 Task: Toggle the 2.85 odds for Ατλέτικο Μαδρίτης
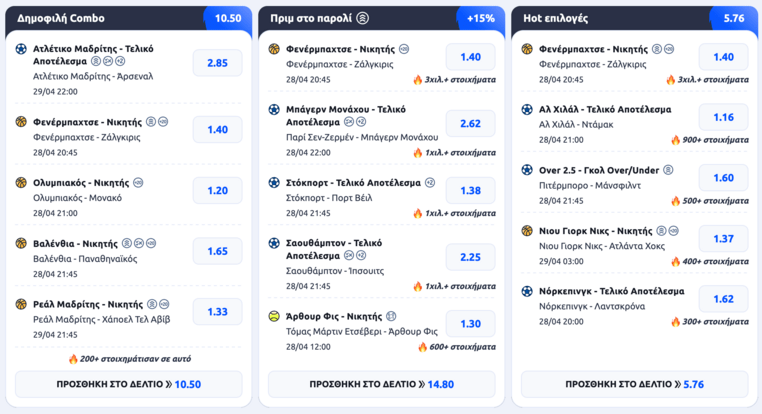(x=217, y=63)
